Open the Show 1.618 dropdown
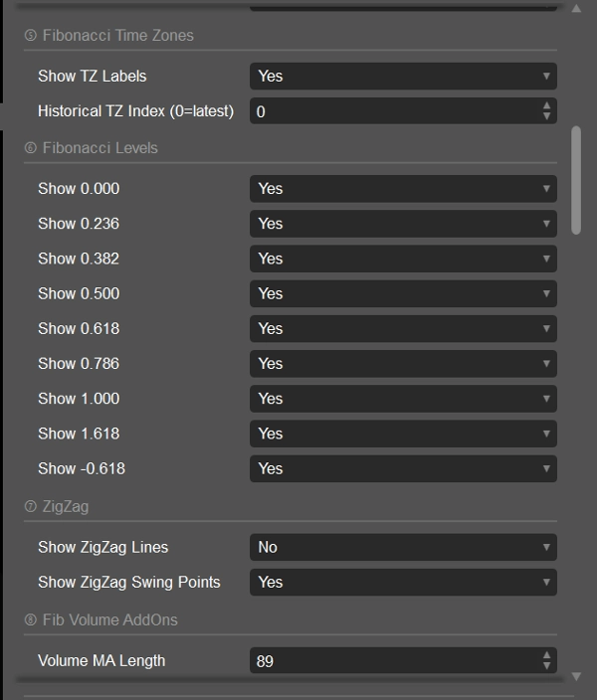 click(403, 434)
